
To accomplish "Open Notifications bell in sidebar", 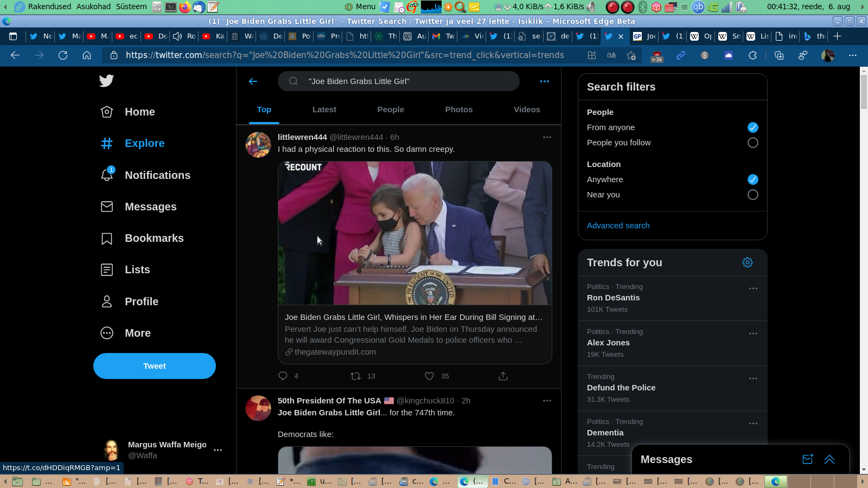I will point(145,175).
